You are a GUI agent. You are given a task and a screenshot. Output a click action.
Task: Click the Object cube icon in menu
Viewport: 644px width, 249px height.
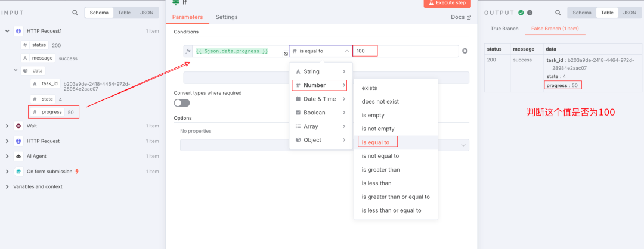[298, 140]
